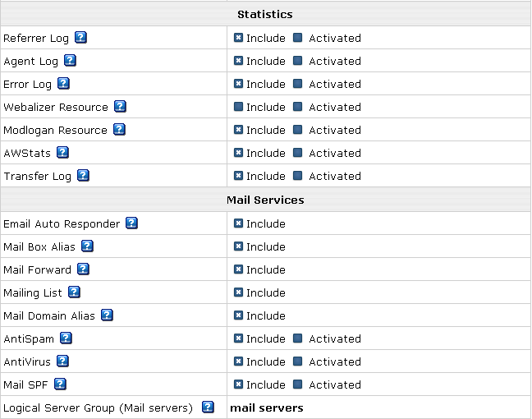Show Mail SPF help

click(x=60, y=384)
